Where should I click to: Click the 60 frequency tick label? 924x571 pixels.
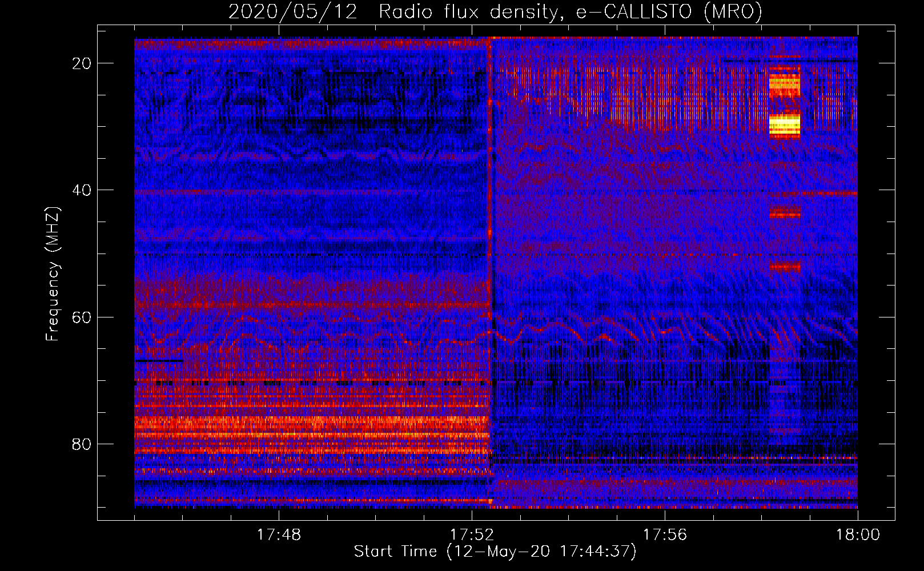pos(82,317)
